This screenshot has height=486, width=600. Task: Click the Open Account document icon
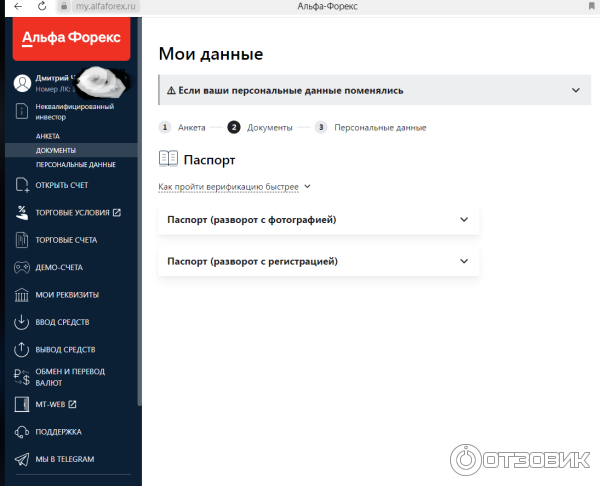pos(22,185)
